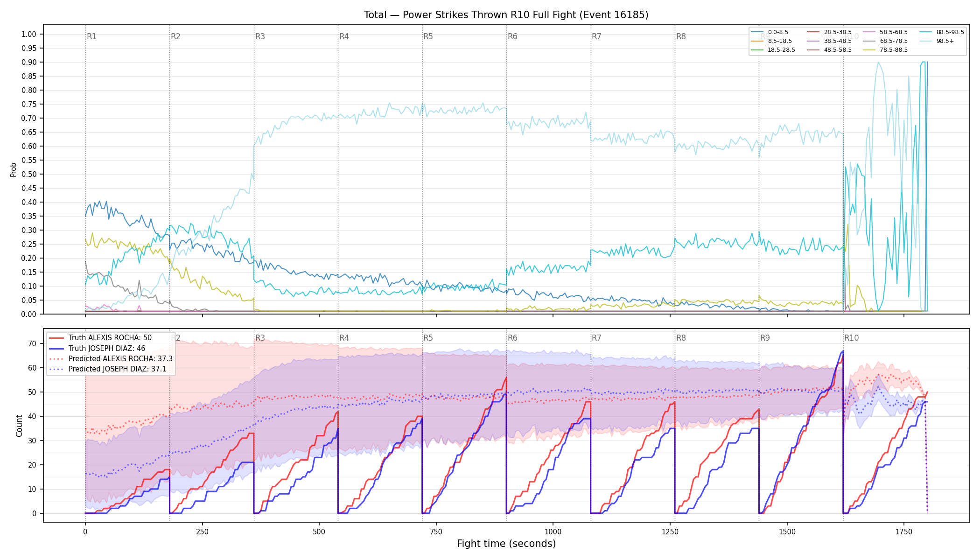
Task: Click the '10' tick on the Count axis
Action: [x=32, y=489]
